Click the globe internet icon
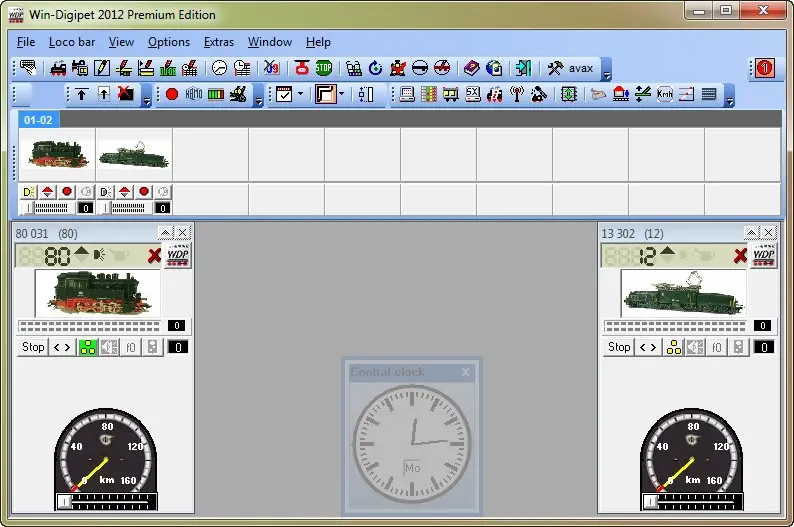 tap(494, 68)
